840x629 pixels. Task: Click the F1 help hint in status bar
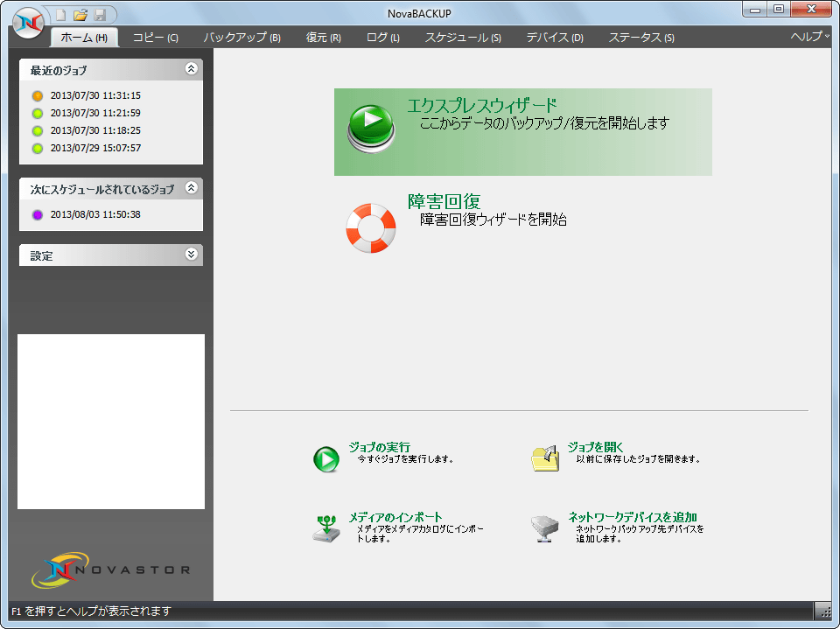coord(91,612)
